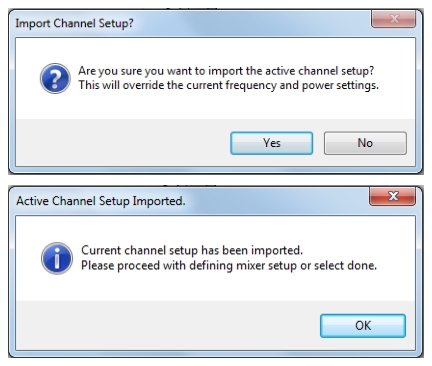Click the empty white area below the question message
Image resolution: width=432 pixels, height=366 pixels.
click(215, 106)
